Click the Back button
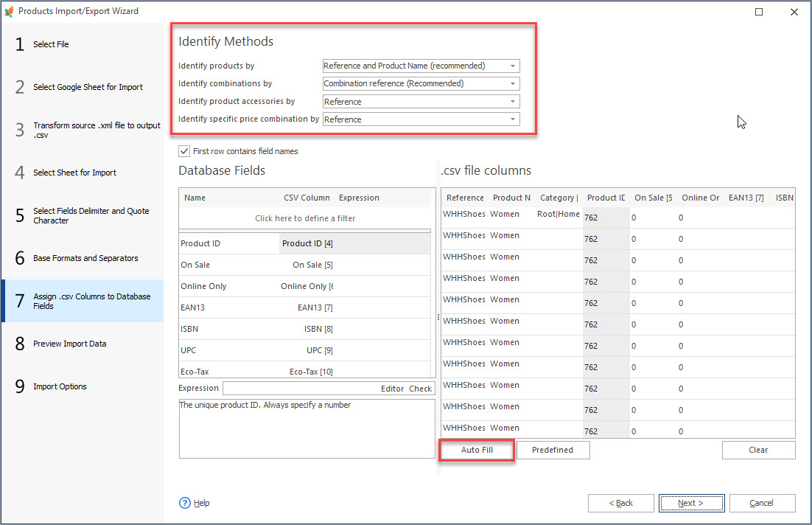The image size is (812, 525). coord(621,503)
